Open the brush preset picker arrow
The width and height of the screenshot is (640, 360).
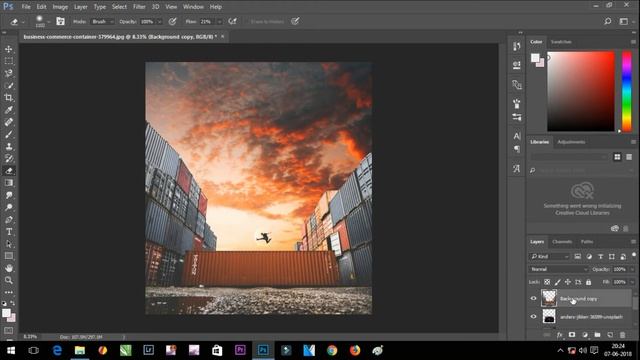[49, 22]
